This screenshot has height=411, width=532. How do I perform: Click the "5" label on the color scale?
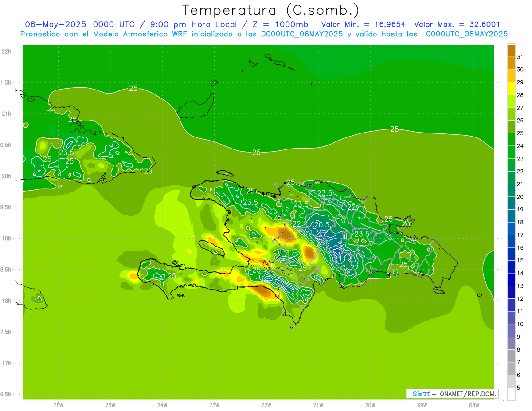(519, 388)
